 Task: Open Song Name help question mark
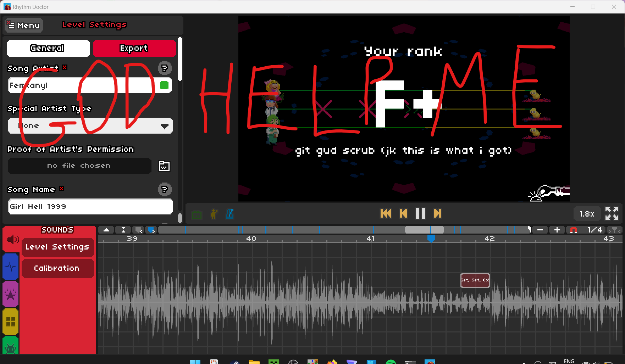click(x=165, y=190)
